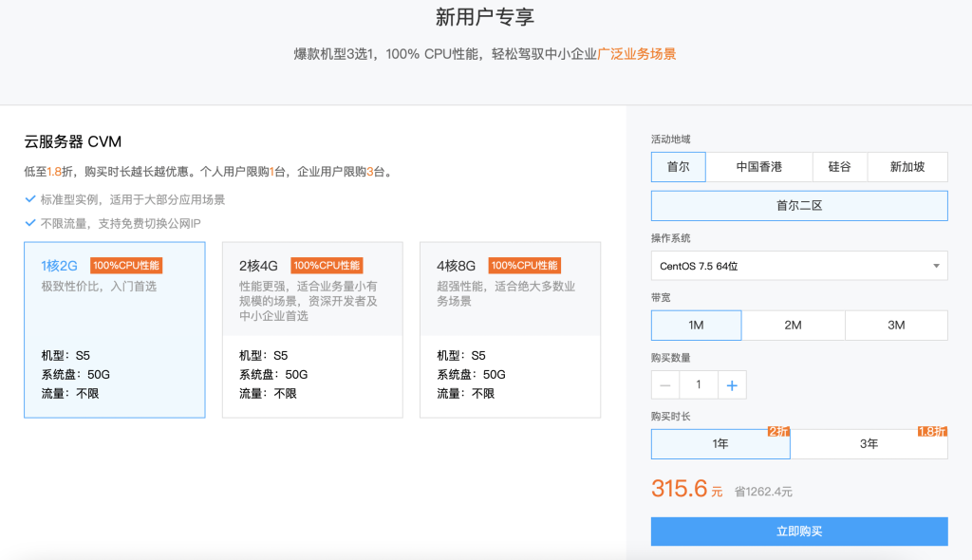The image size is (972, 560).
Task: Select 硅谷 region
Action: click(x=840, y=167)
